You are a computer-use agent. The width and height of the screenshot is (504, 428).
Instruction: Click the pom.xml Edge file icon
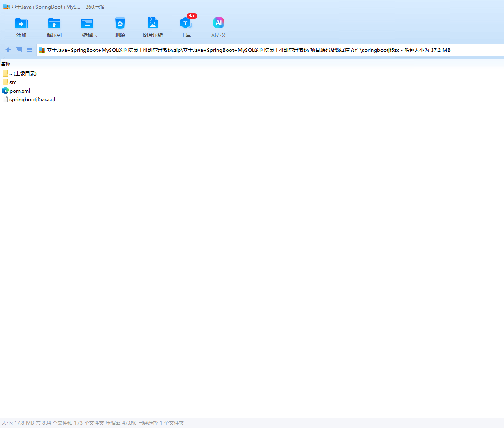point(5,91)
